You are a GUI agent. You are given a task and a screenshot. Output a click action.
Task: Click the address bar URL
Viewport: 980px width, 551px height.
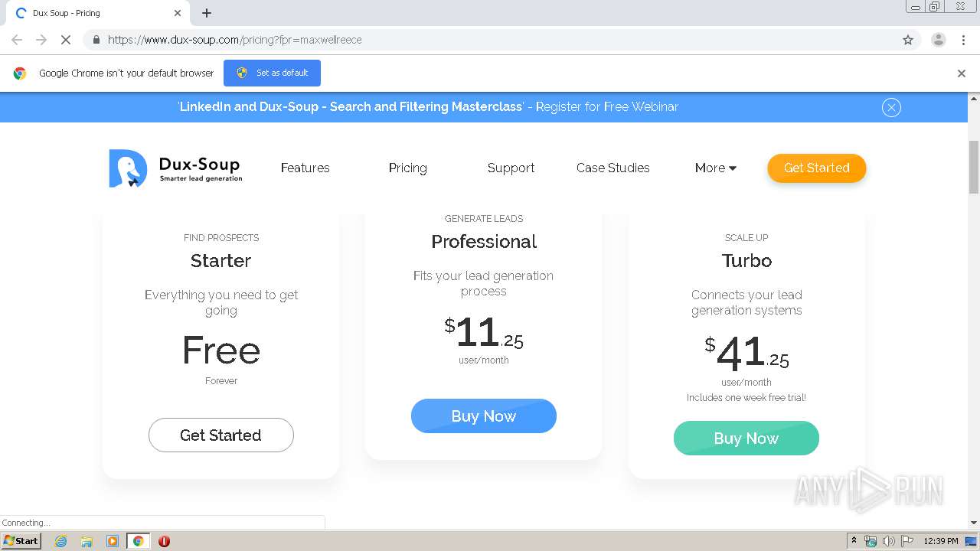tap(234, 40)
